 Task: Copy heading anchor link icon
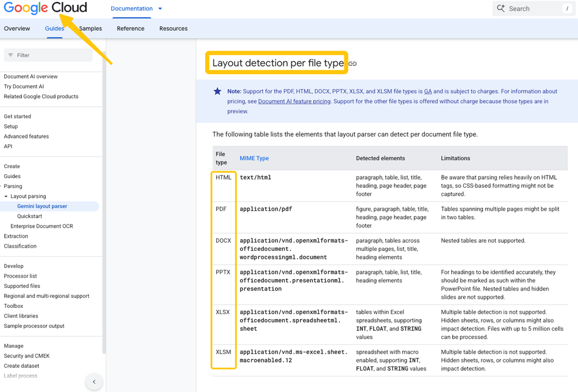pyautogui.click(x=353, y=64)
